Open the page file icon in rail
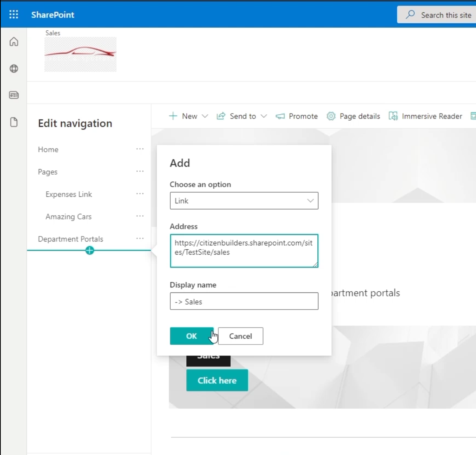Screen dimensions: 476x455 [x=14, y=122]
